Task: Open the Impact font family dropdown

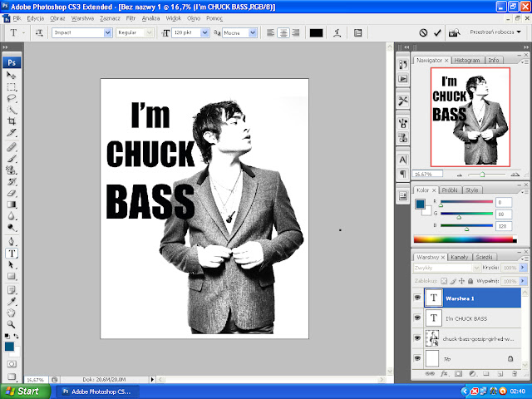Action: point(107,32)
